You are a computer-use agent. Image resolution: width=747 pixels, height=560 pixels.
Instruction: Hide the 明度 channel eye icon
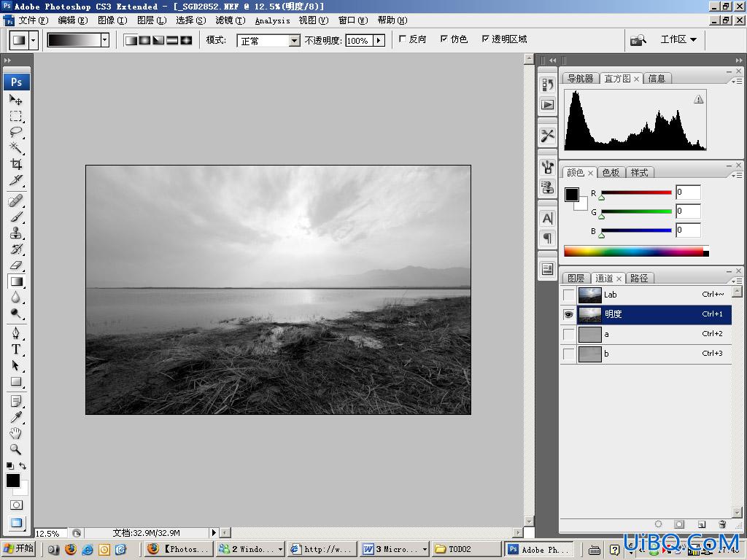569,314
